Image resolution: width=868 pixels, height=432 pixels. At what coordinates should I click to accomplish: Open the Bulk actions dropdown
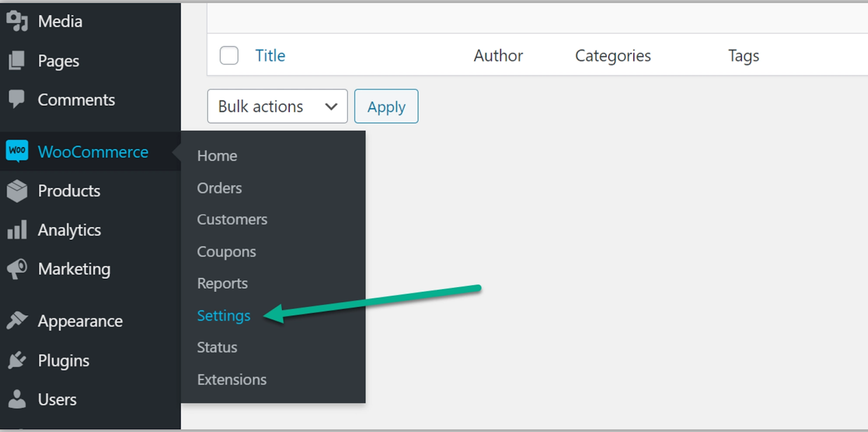(277, 106)
